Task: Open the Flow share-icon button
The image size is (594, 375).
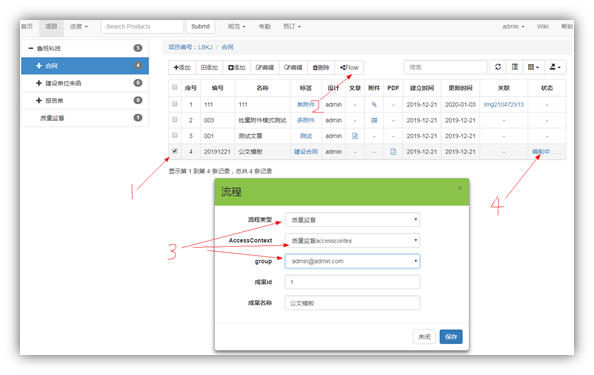Action: (349, 67)
